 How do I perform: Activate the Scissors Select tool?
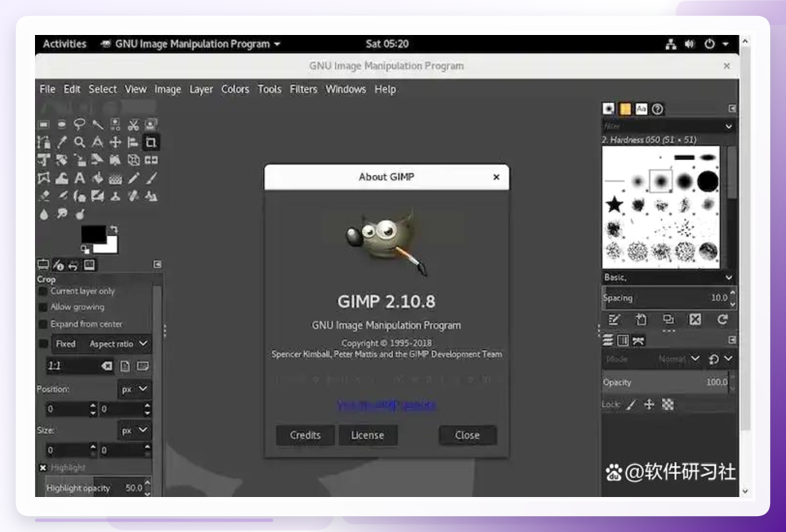(133, 124)
